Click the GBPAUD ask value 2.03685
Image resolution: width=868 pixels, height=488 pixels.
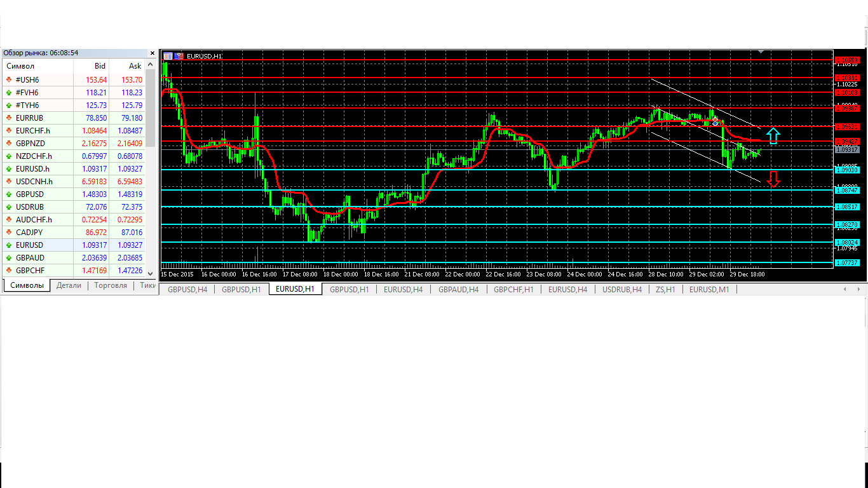pyautogui.click(x=129, y=258)
